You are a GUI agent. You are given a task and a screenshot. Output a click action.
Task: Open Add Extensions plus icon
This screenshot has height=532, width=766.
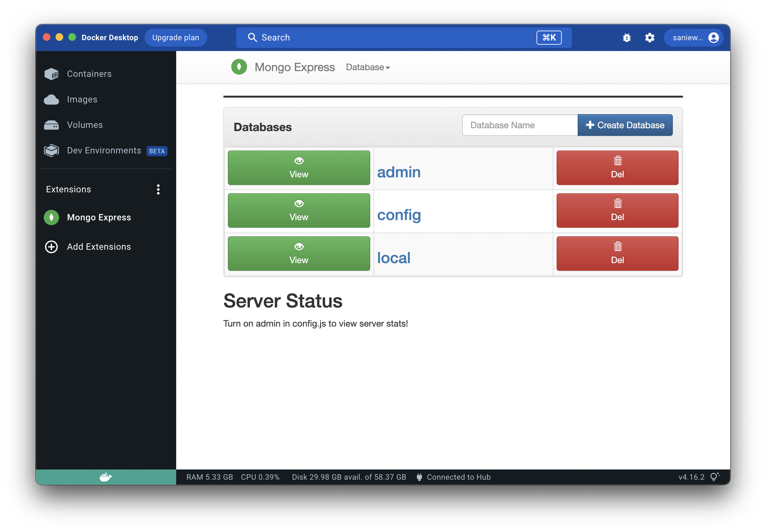(x=51, y=247)
